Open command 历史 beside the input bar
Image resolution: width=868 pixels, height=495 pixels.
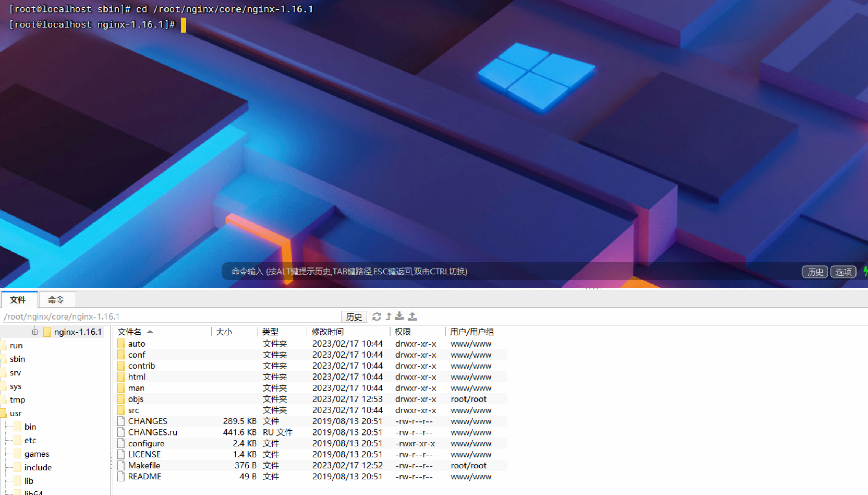815,272
